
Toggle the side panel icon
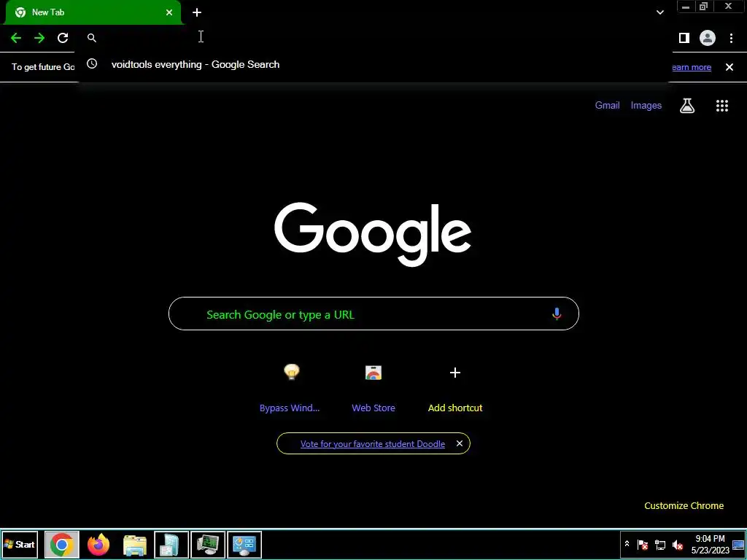coord(684,38)
